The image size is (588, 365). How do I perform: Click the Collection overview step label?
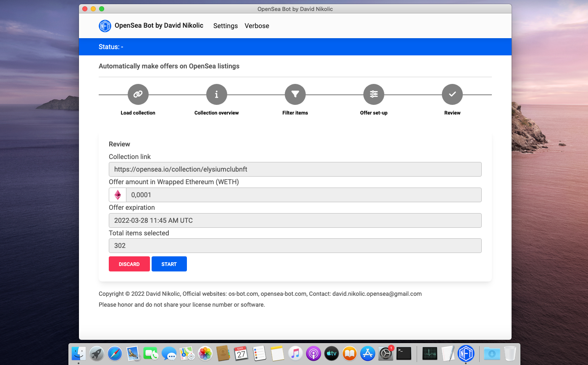(216, 113)
